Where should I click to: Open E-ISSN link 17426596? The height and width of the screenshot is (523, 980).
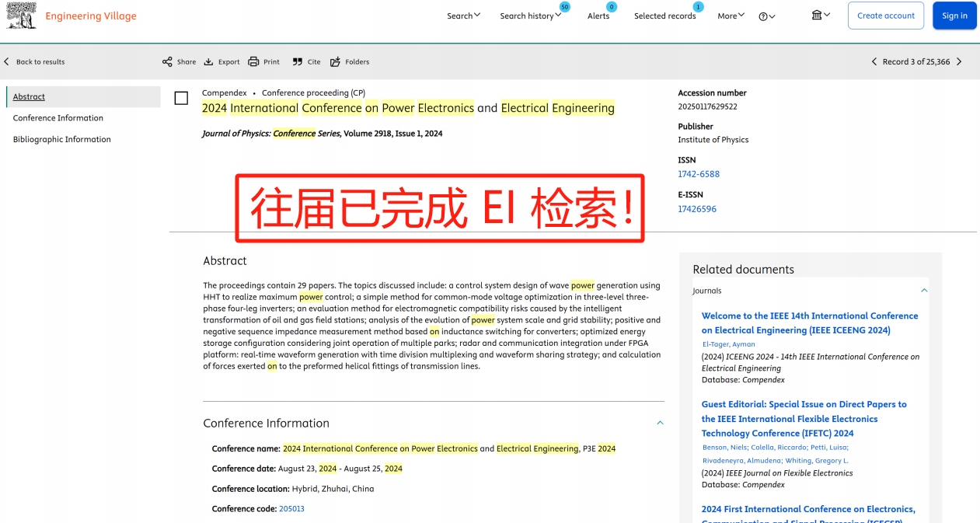(x=697, y=209)
